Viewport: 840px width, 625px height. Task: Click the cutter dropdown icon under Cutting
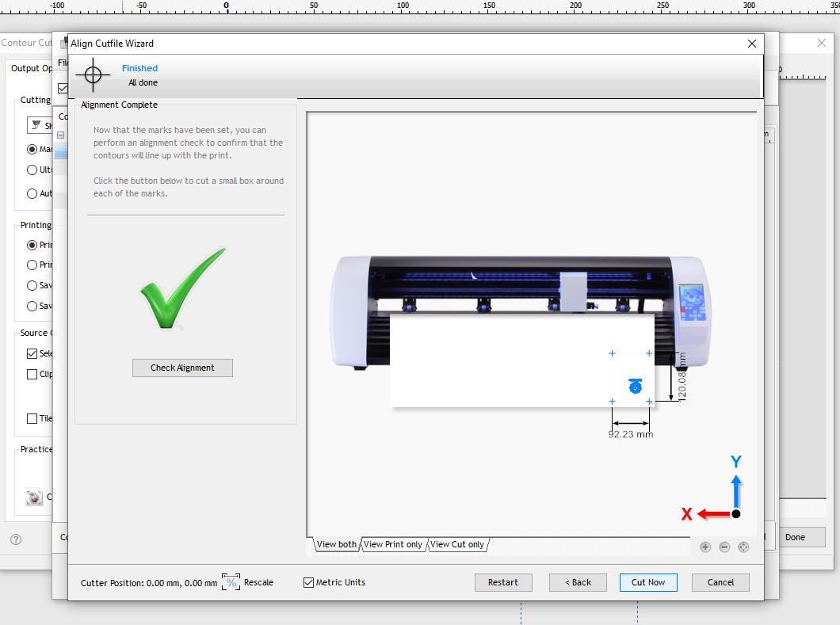point(36,125)
